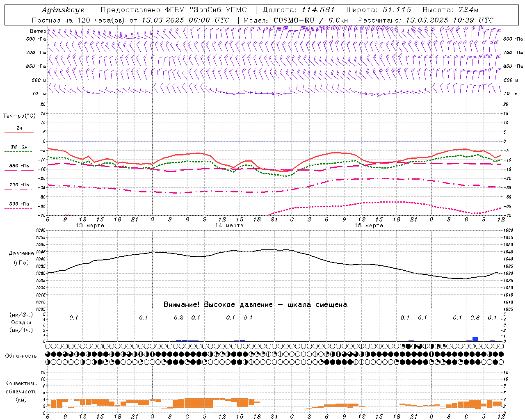525x420 pixels.
Task: Click the "(гПа)" unit under Давление
Action: point(21,262)
